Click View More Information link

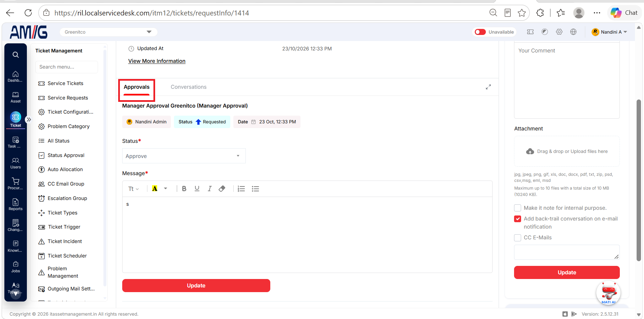tap(157, 61)
